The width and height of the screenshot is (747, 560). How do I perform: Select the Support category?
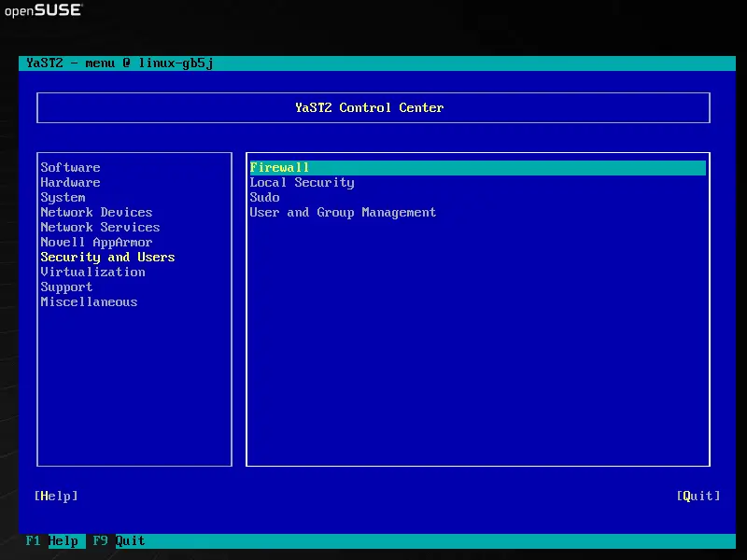pos(66,287)
